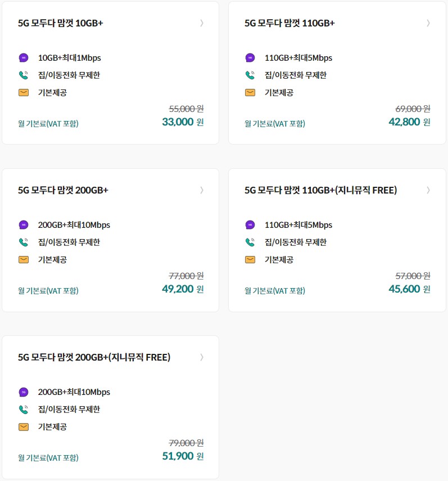Click the purple data icon in 200GB+ 지니뮤직 plan

point(24,392)
